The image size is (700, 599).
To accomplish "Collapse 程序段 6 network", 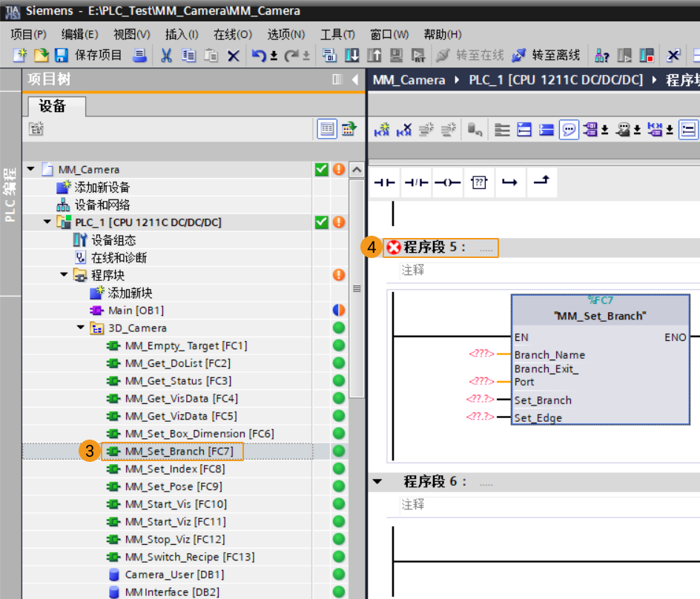I will (377, 481).
